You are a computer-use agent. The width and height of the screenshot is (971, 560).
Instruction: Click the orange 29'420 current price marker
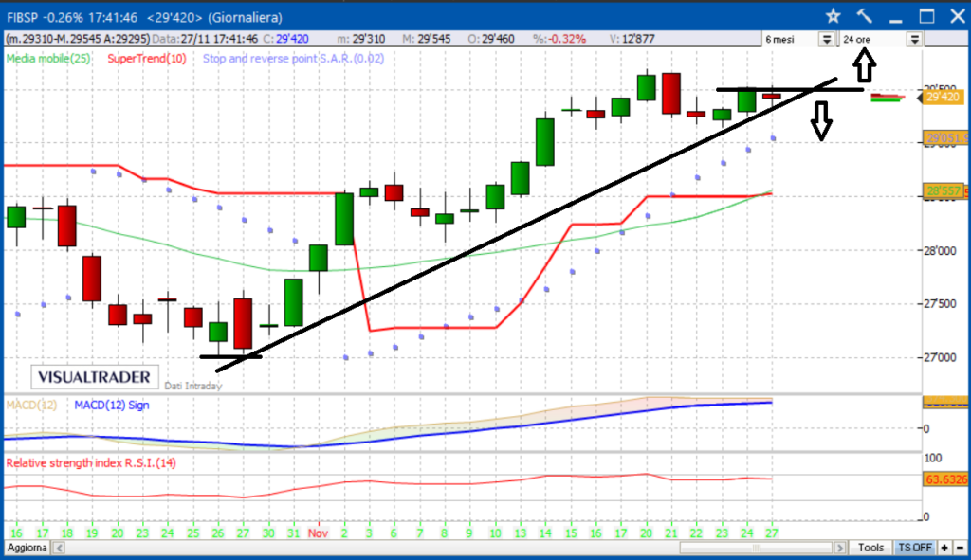946,97
